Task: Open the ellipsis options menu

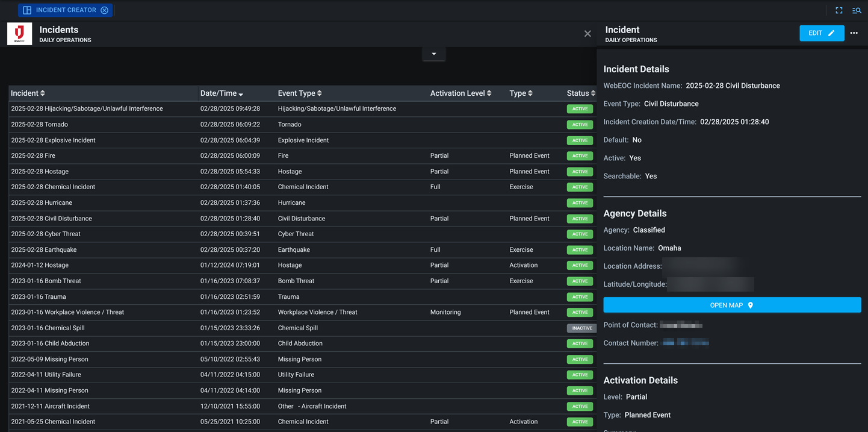Action: point(854,33)
